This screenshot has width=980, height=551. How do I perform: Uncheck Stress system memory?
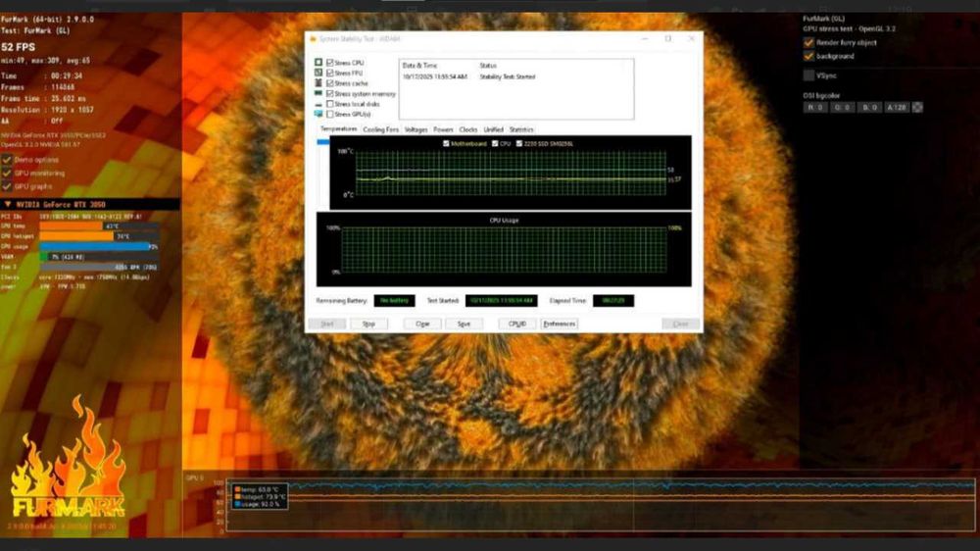[330, 94]
